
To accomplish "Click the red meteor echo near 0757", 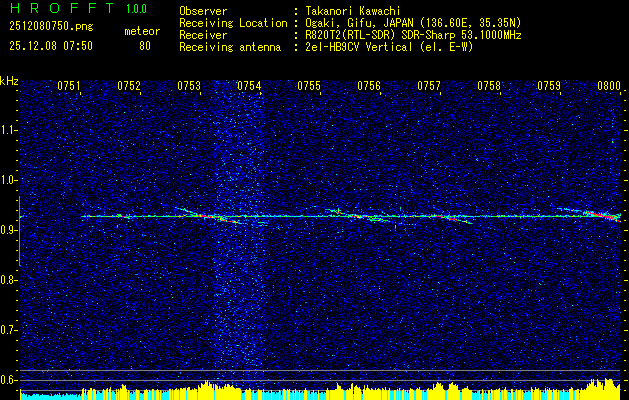I will click(451, 218).
